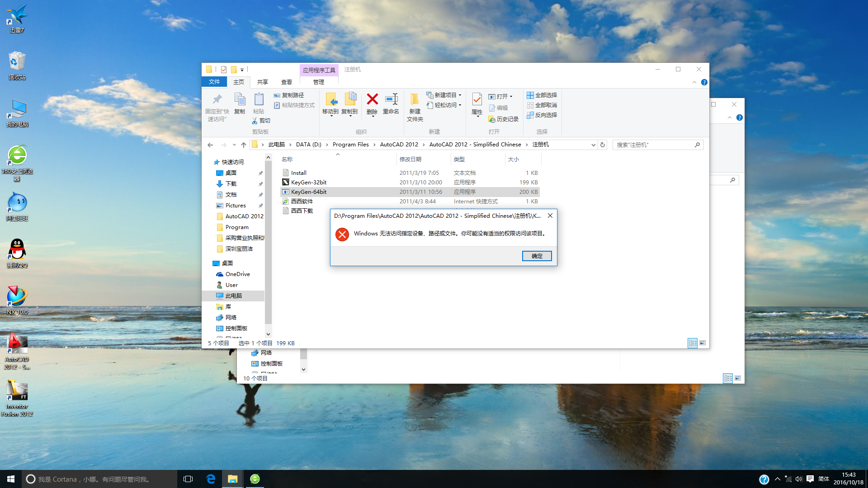Expand the address bar history dropdown
Screen dimensions: 868x488
[593, 145]
